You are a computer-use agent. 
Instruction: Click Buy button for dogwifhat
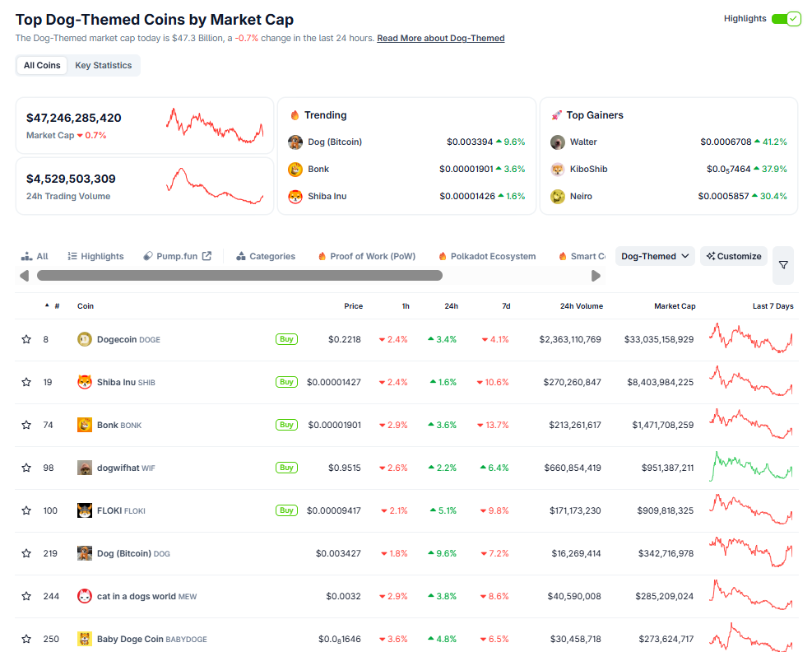pyautogui.click(x=286, y=468)
